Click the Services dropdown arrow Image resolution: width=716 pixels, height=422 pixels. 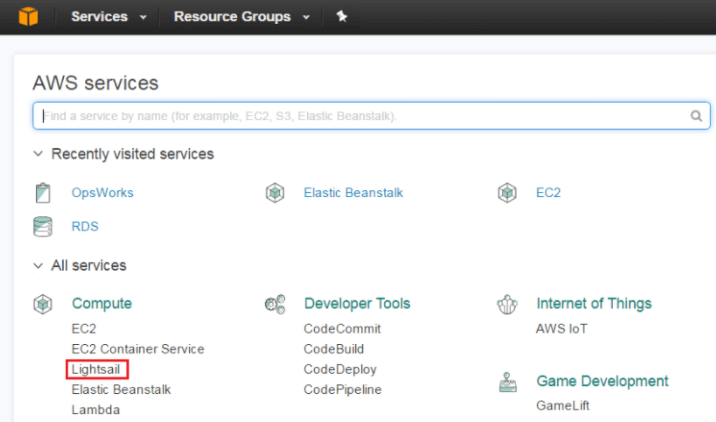(x=143, y=17)
